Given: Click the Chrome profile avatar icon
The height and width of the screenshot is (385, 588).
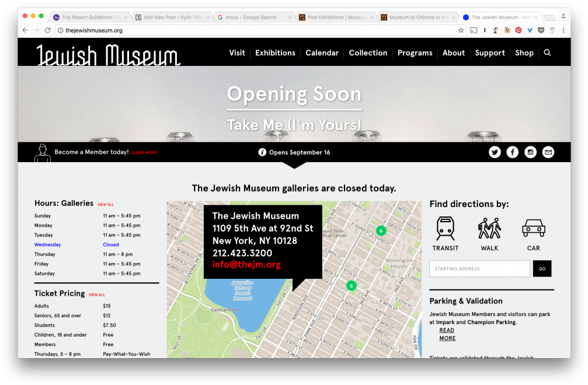Looking at the screenshot, I should pyautogui.click(x=563, y=16).
